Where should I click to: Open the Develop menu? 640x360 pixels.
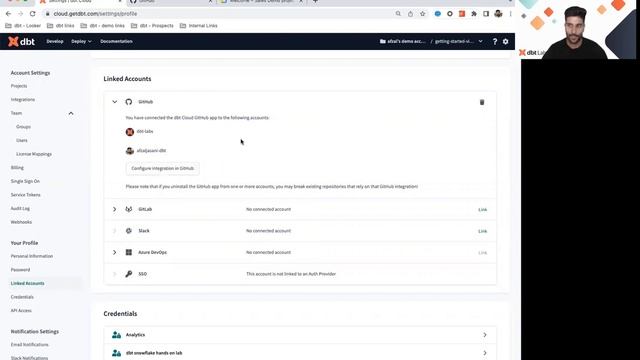tap(55, 41)
